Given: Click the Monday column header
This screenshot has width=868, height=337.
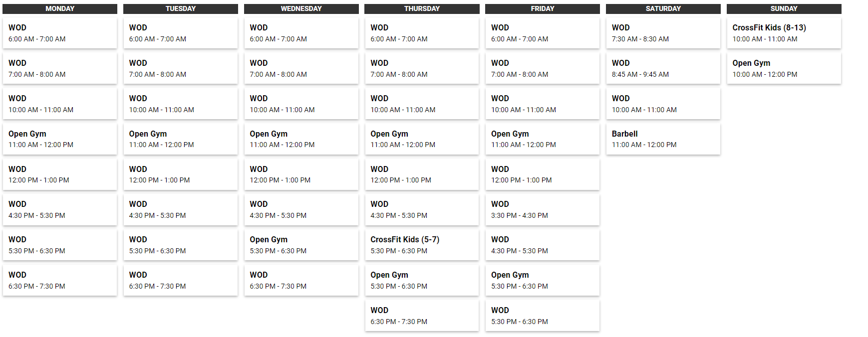Looking at the screenshot, I should (x=60, y=9).
